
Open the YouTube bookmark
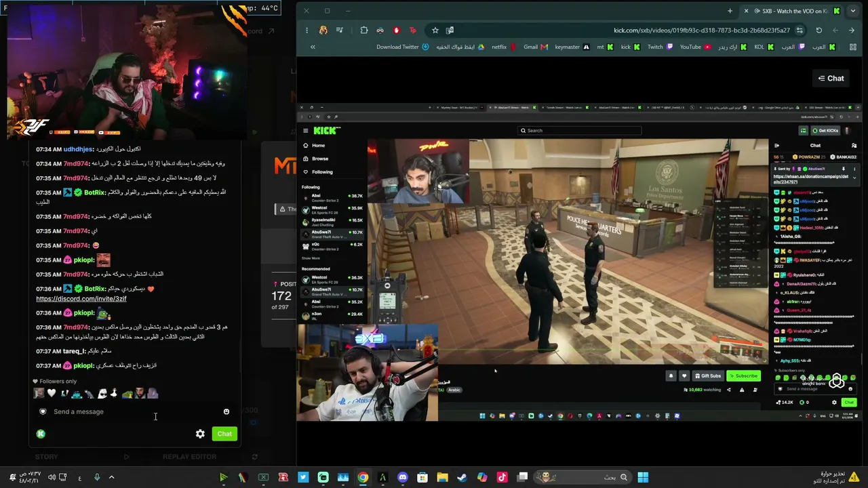pyautogui.click(x=696, y=47)
